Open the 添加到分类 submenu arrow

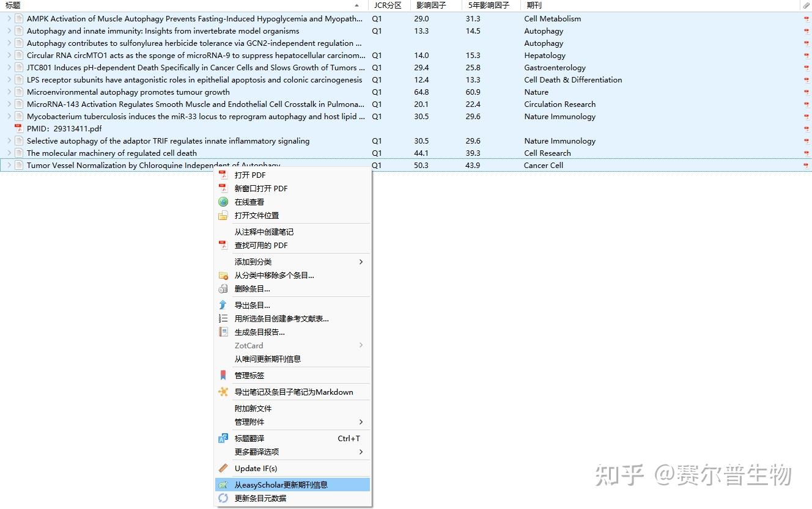(362, 262)
